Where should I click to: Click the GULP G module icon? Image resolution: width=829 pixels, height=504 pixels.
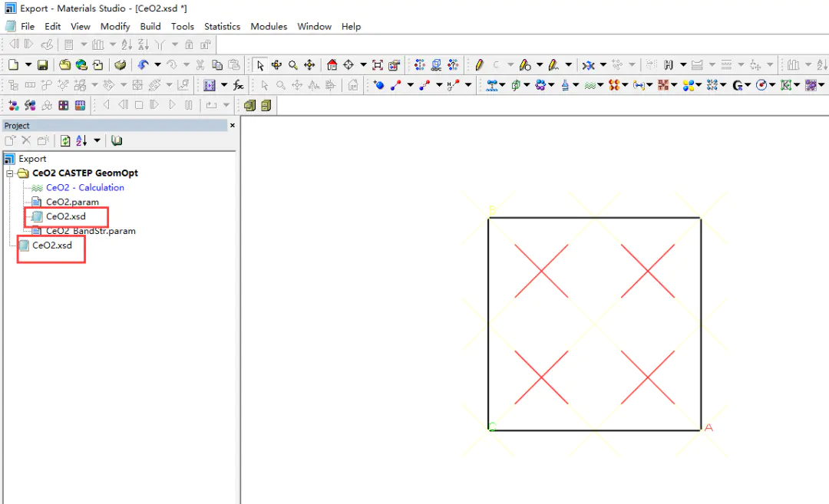(x=737, y=85)
